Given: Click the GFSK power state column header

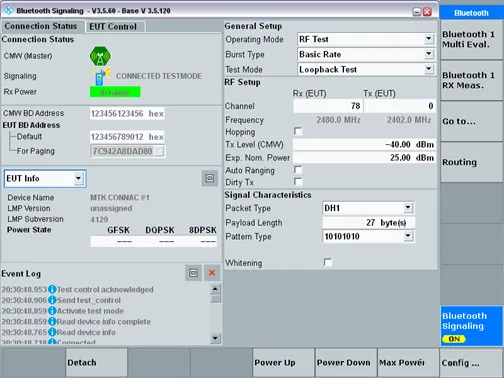Looking at the screenshot, I should point(118,230).
